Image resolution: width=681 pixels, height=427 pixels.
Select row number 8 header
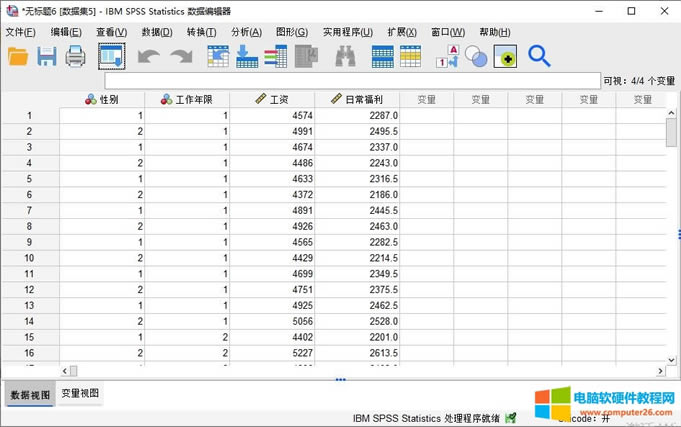[x=30, y=227]
